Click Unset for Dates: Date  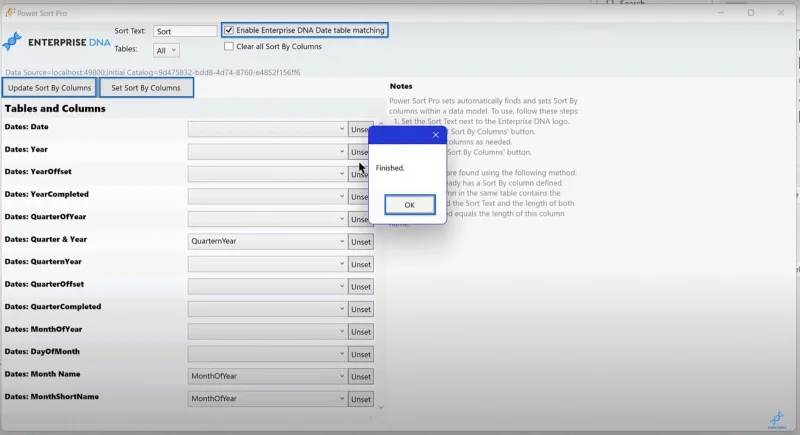point(358,130)
